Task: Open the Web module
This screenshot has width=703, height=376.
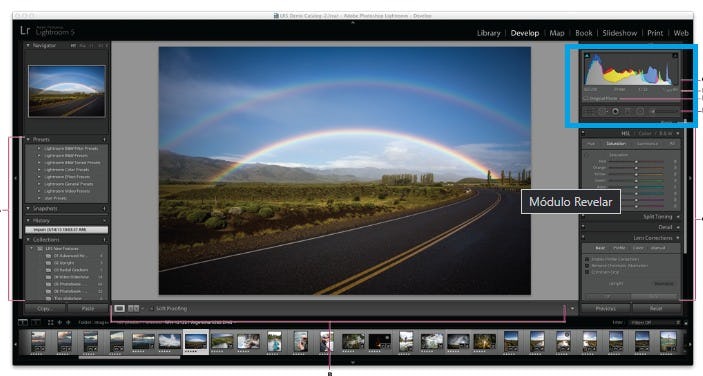Action: [681, 33]
